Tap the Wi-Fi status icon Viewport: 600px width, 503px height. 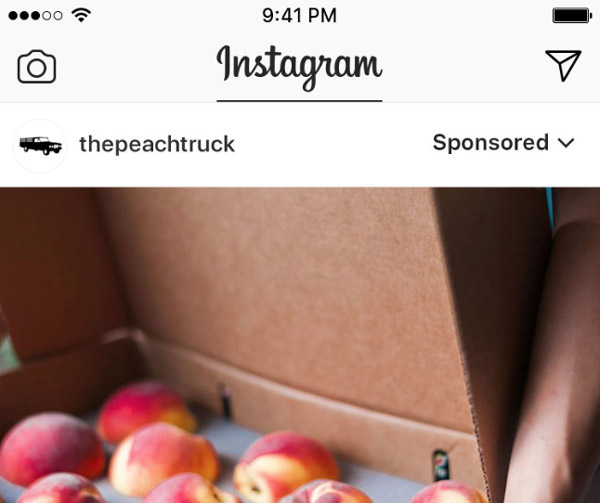[x=81, y=15]
